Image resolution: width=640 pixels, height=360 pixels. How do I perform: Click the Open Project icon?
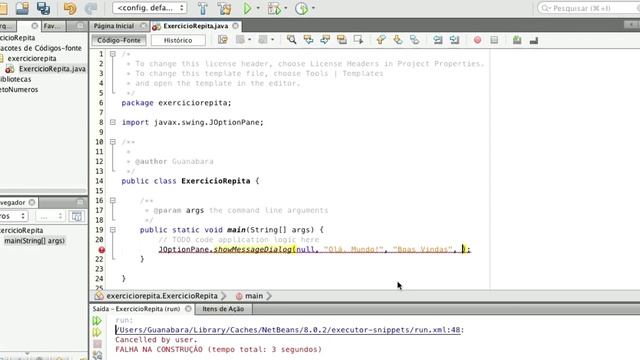[22, 8]
